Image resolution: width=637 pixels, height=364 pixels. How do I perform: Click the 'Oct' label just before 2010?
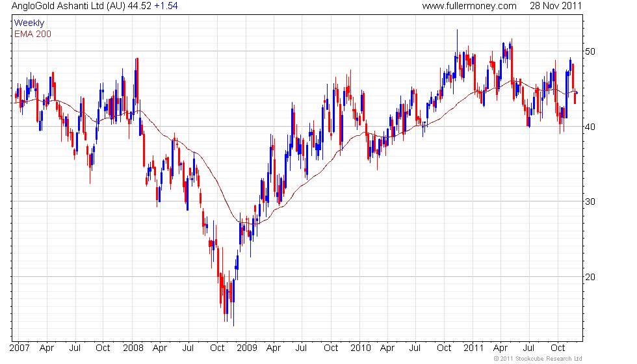[x=331, y=348]
